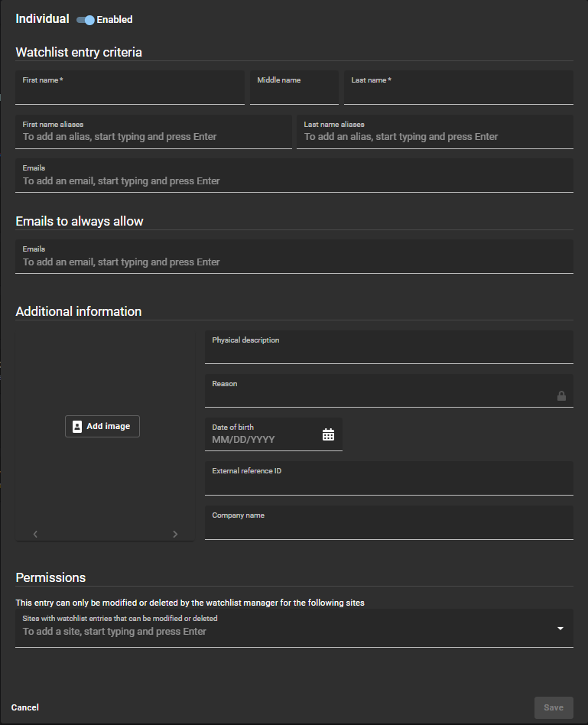Click Emails field under Emails to always allow
Viewport: 588px width, 725px height.
(x=294, y=262)
